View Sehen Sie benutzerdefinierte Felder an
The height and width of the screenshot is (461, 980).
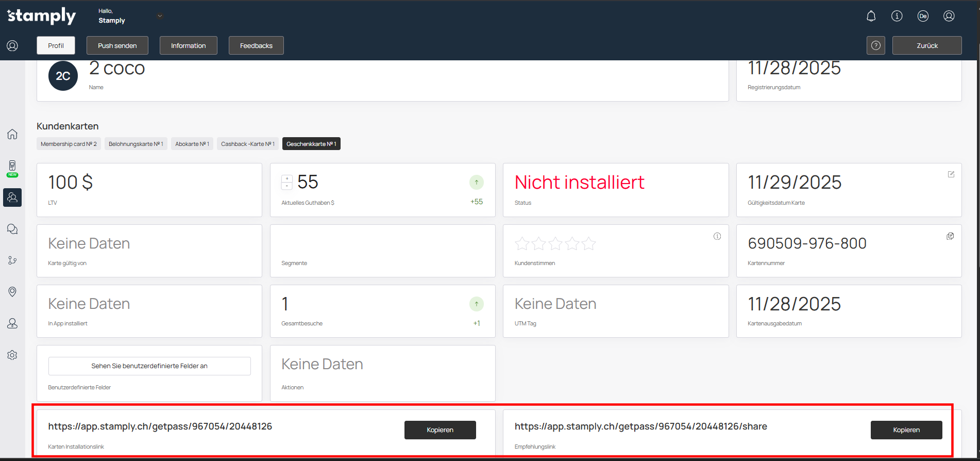pyautogui.click(x=149, y=366)
